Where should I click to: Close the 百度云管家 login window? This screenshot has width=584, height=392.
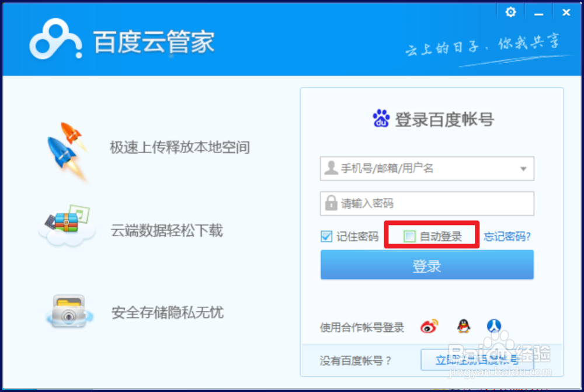click(566, 13)
